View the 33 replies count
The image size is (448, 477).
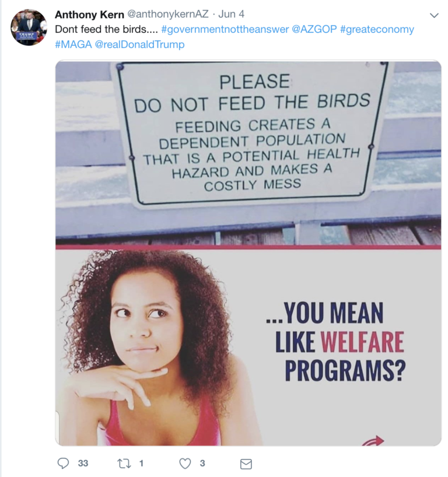pos(83,464)
